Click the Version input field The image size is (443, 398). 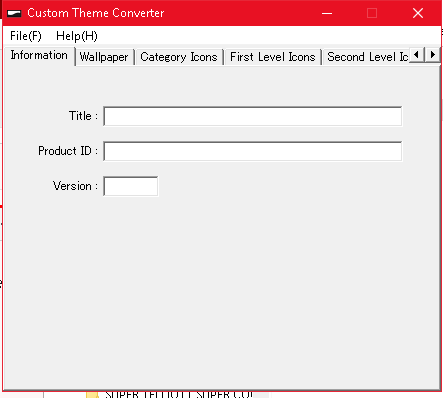131,186
